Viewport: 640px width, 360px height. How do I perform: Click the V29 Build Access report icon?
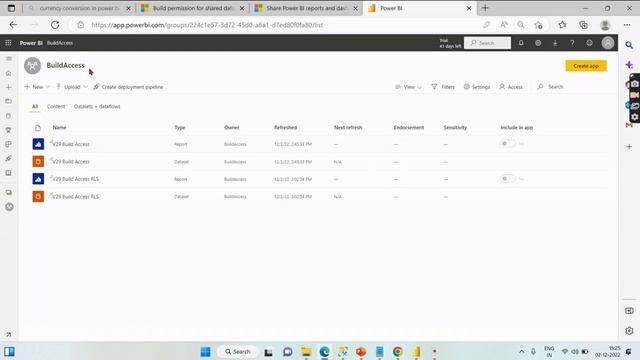[38, 144]
